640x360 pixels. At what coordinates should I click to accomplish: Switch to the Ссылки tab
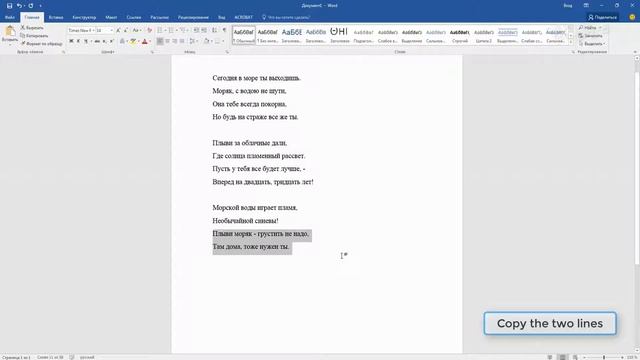[x=134, y=17]
